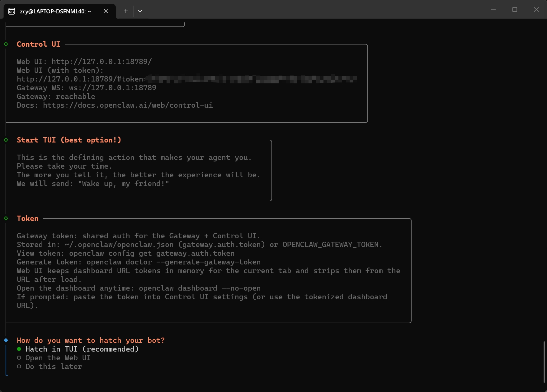The width and height of the screenshot is (547, 392).
Task: Maximize the terminal window
Action: click(515, 10)
